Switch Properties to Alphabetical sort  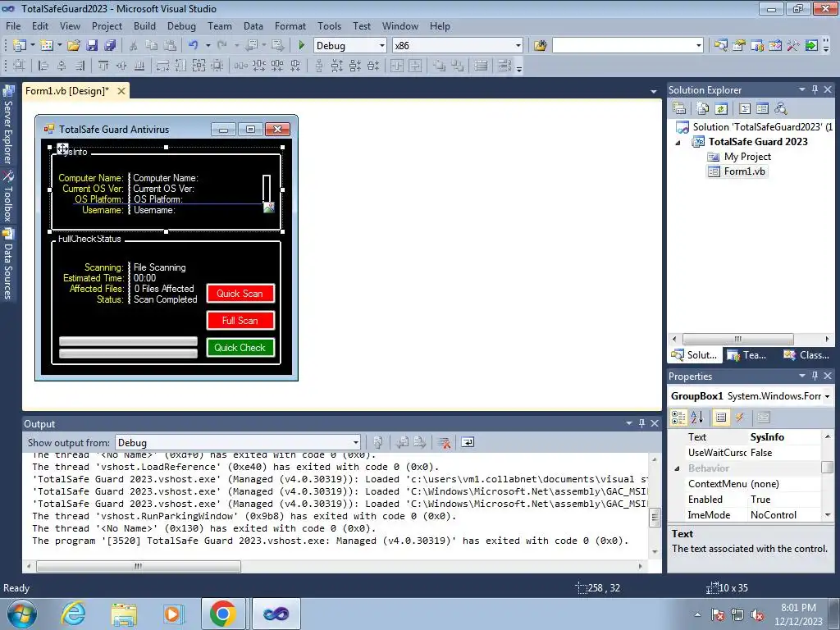pyautogui.click(x=697, y=418)
